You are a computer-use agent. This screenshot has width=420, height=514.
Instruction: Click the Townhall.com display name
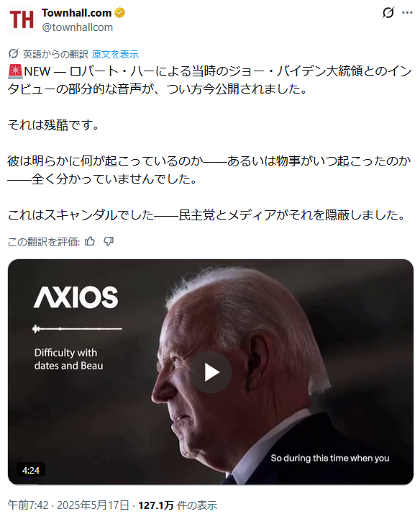77,13
